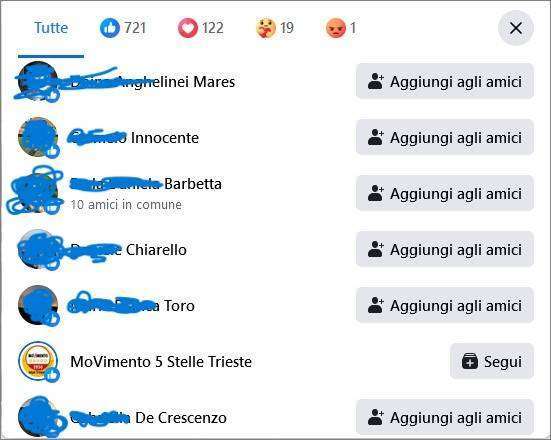Screen dimensions: 551x440
Task: Filter by Like reactions 721
Action: click(123, 28)
